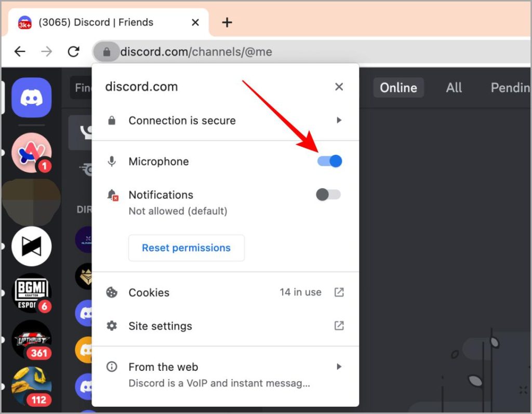
Task: Click the lock icon in address bar
Action: coord(107,52)
